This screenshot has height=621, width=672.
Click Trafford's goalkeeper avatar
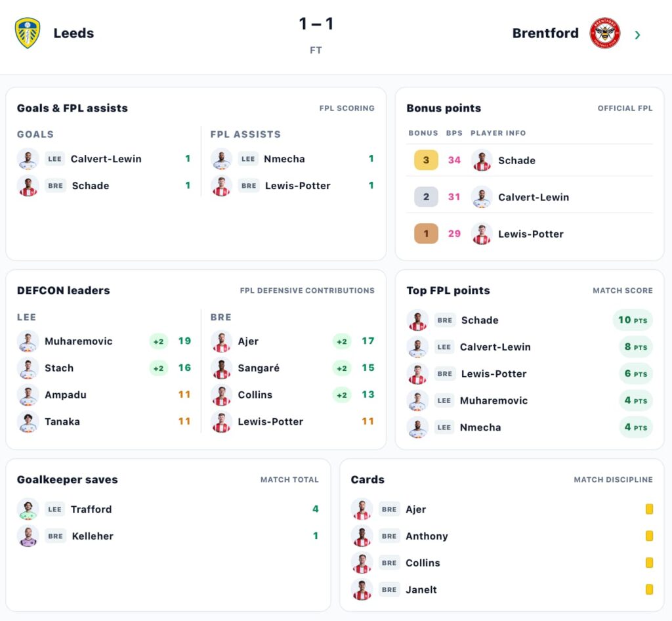(x=28, y=509)
